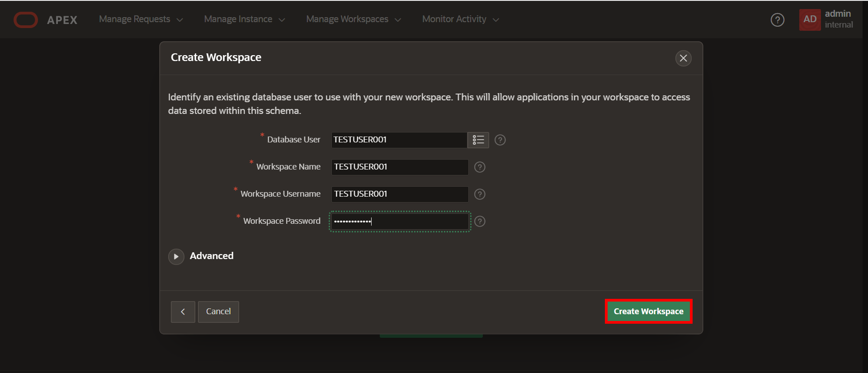Cancel the workspace creation dialog
The height and width of the screenshot is (373, 868).
[218, 312]
